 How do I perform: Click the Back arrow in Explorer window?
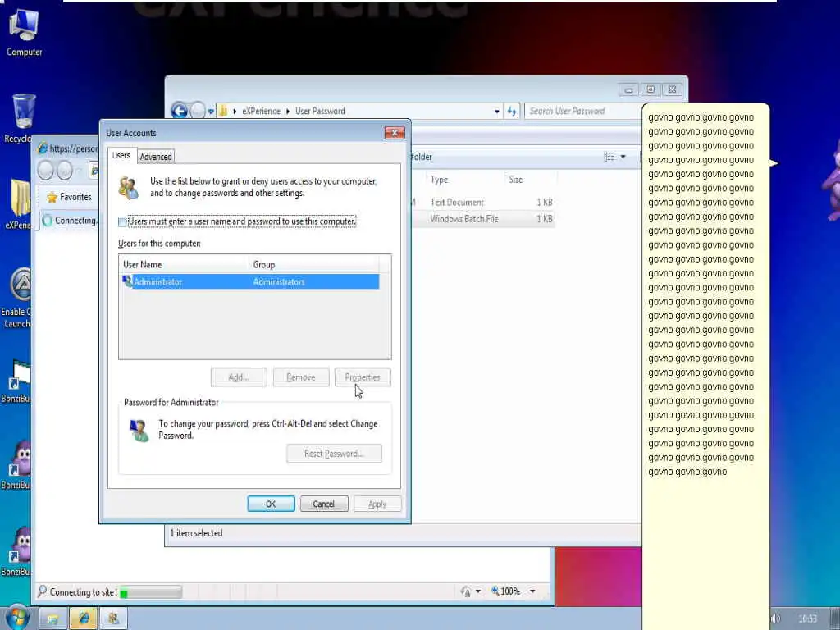pyautogui.click(x=179, y=111)
